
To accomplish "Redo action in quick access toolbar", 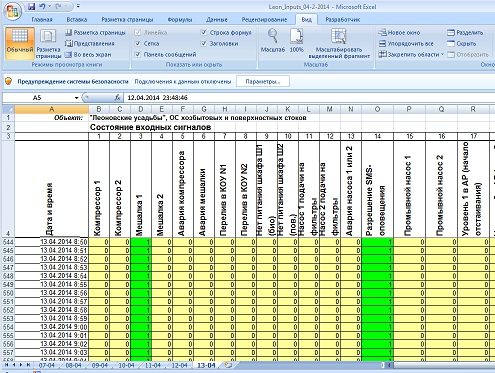I will tap(58, 6).
